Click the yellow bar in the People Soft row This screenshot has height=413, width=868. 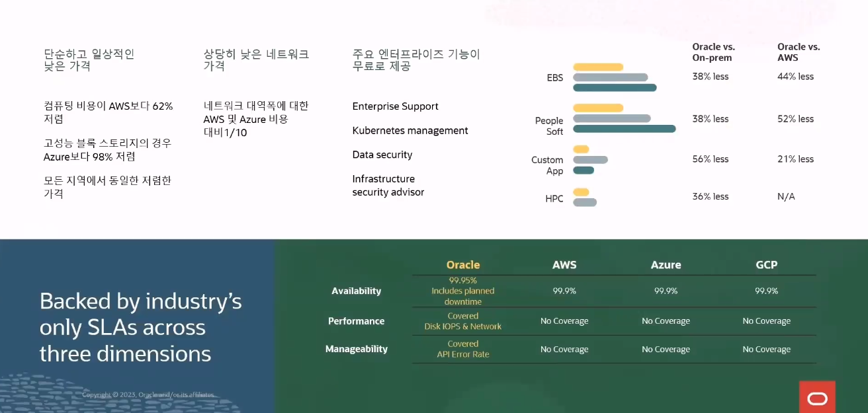[x=598, y=108]
